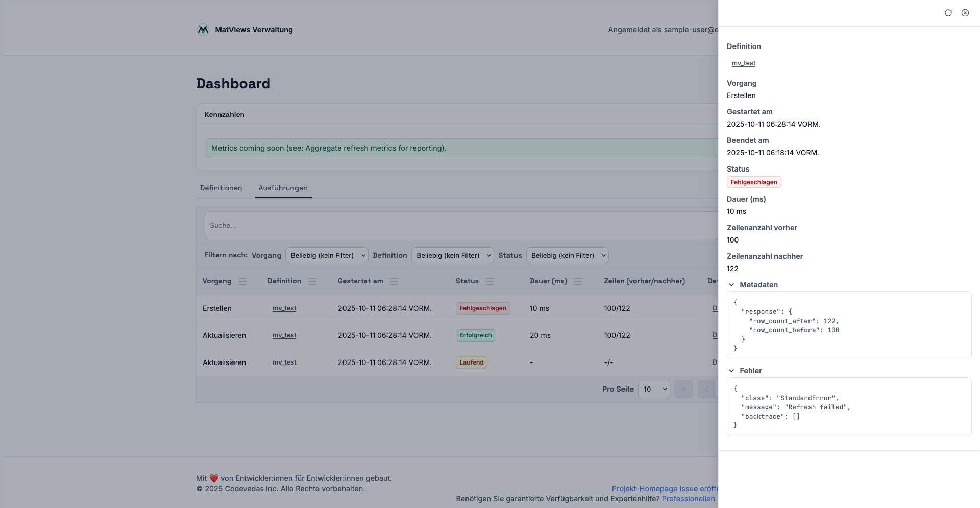Open mv_test link in the Fehlgeschlagen row

pyautogui.click(x=284, y=308)
